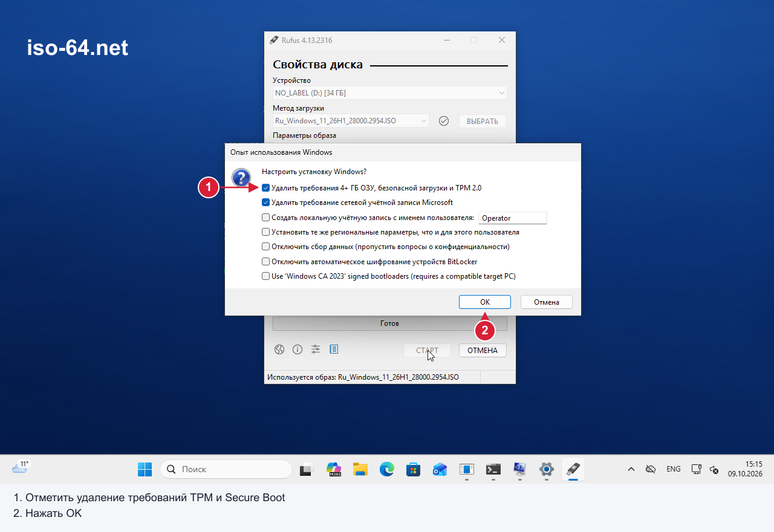Viewport: 774px width, 532px height.
Task: Open the boot selection ISO dropdown
Action: tap(351, 121)
